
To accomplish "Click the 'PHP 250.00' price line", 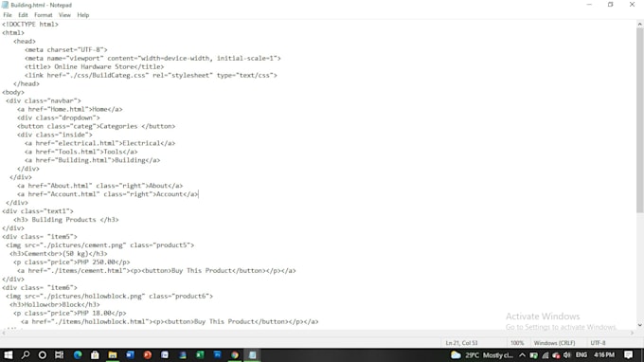I will coord(71,262).
